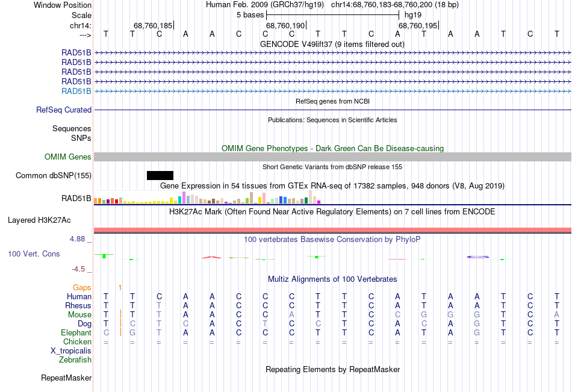Click the OMIM Genes gray bar
The image size is (572, 392).
tap(332, 157)
